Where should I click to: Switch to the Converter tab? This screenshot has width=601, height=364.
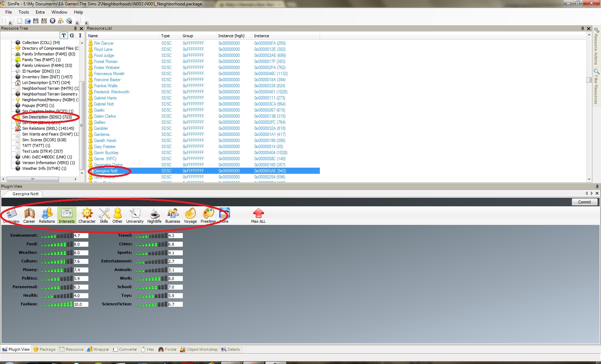click(125, 349)
